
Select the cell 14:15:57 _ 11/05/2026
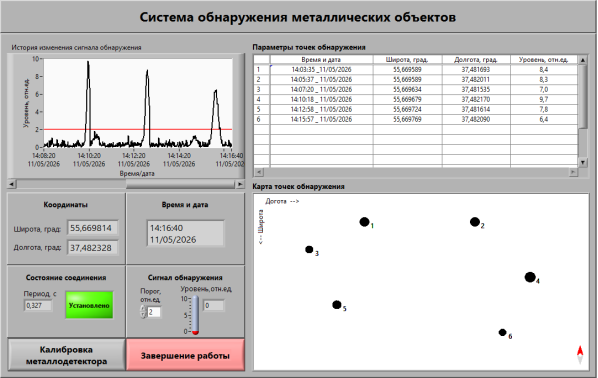tap(321, 119)
